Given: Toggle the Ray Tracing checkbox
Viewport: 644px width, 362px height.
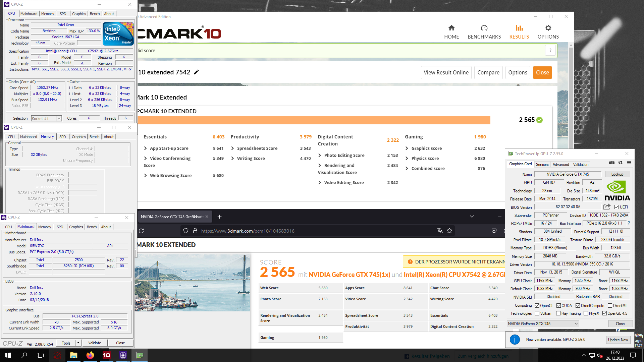Looking at the screenshot, I should (558, 313).
